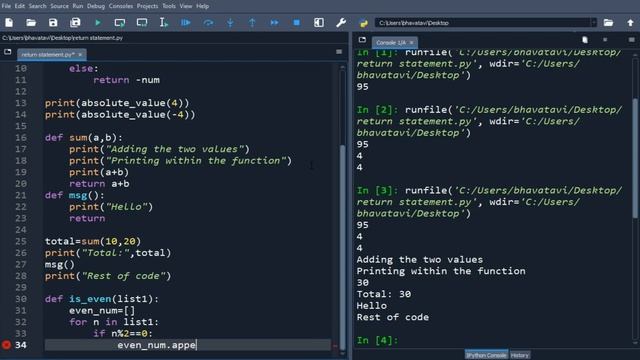Screen dimensions: 640x360
Task: Click line 28 print("Rest of code")
Action: point(108,276)
